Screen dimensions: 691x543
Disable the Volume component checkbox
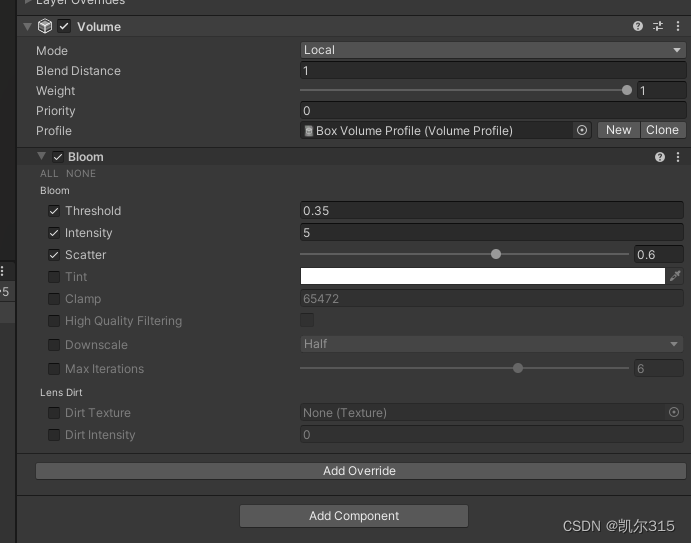pyautogui.click(x=64, y=26)
